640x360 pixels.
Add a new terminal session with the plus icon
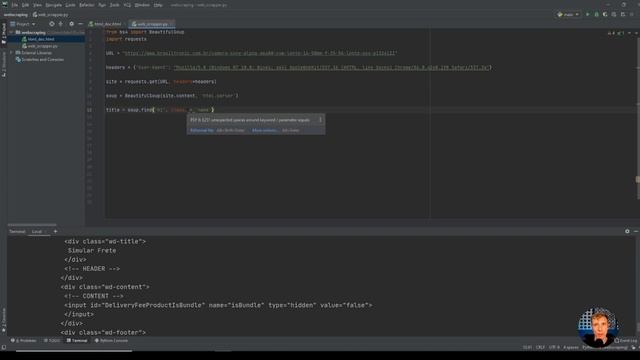point(56,231)
